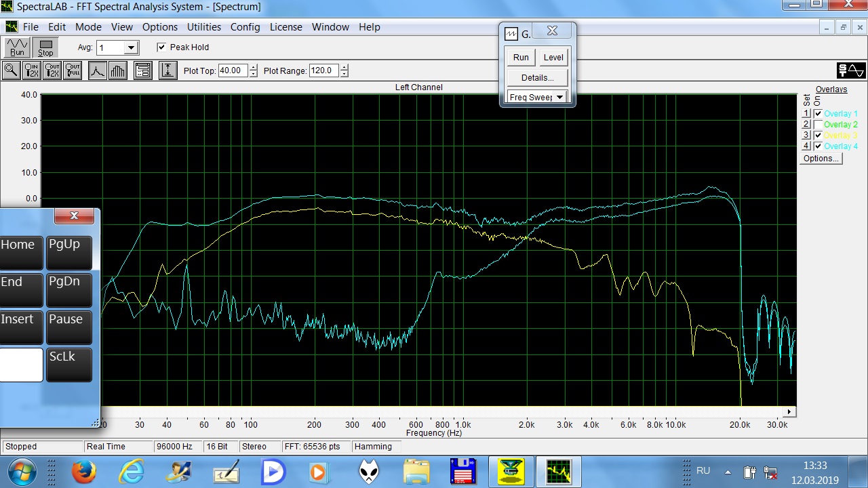Click the Home key on on-screen keyboard
Viewport: 868px width, 488px height.
coord(20,253)
